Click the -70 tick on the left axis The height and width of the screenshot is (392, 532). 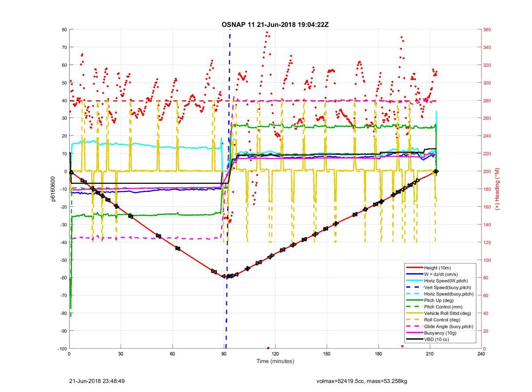click(x=63, y=295)
